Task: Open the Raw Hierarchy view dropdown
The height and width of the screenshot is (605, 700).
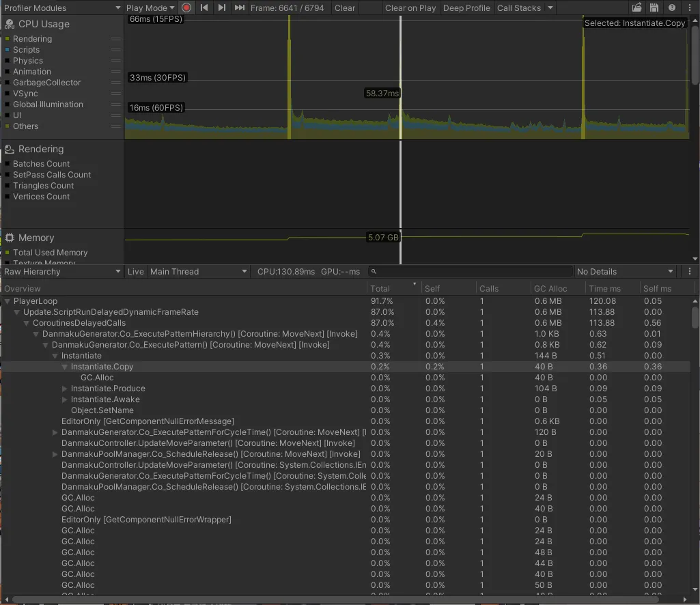Action: (x=61, y=272)
